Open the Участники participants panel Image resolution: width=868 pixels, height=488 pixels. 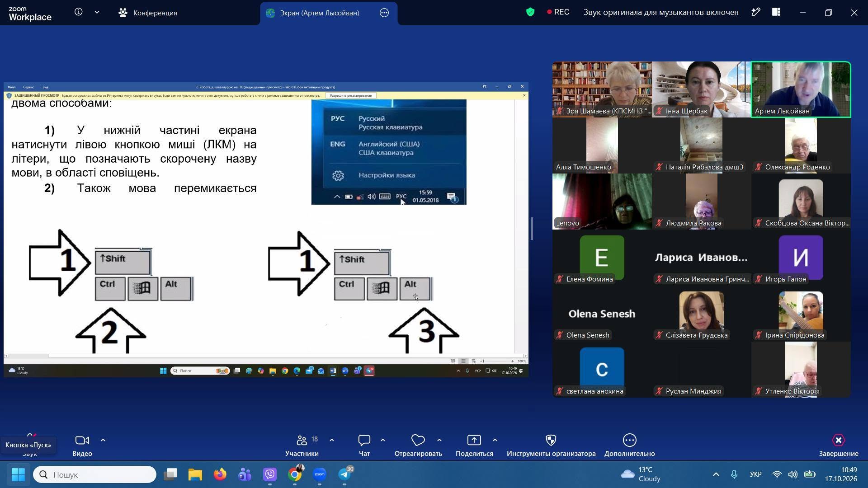click(x=302, y=446)
